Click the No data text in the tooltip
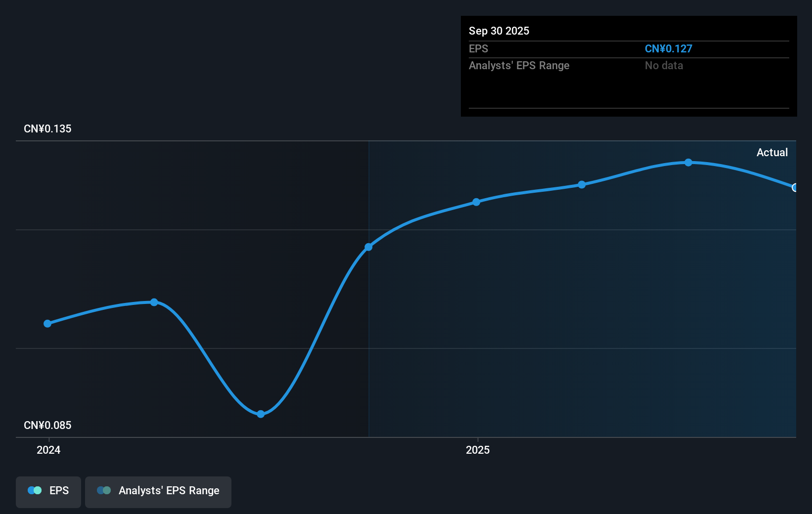Screen dimensions: 812x514 664,65
